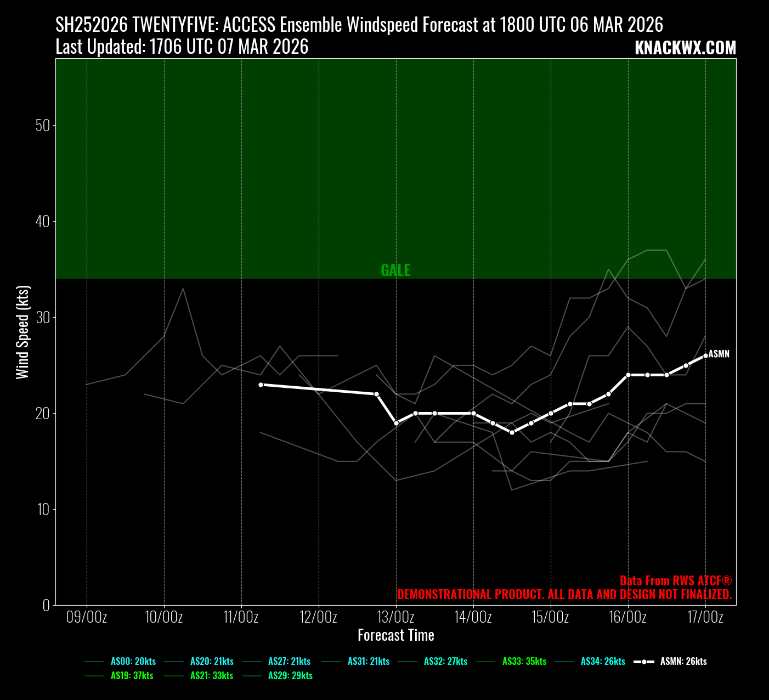Click the 40 tick on wind speed axis
769x700 pixels.
tap(42, 222)
